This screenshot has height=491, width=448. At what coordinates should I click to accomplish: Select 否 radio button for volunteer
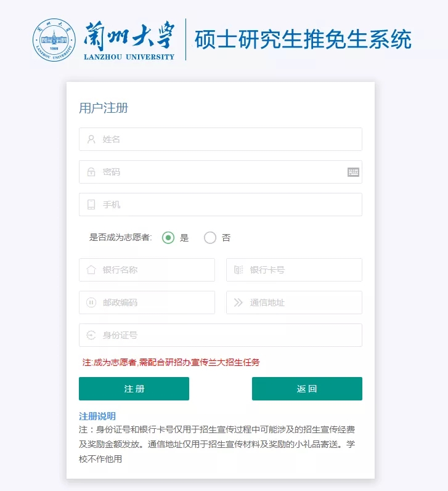point(210,238)
